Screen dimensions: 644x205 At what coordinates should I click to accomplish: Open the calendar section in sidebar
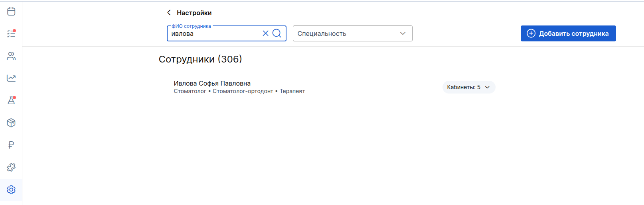[x=11, y=11]
